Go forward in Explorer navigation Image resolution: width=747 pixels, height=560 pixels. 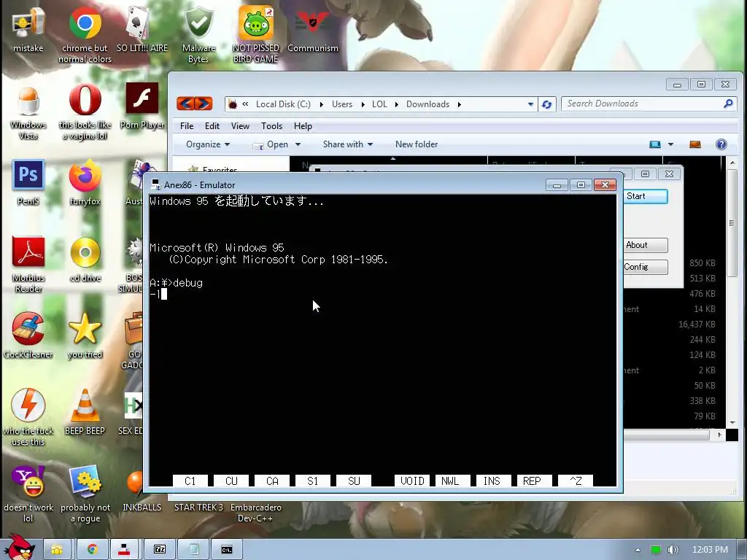pyautogui.click(x=204, y=104)
